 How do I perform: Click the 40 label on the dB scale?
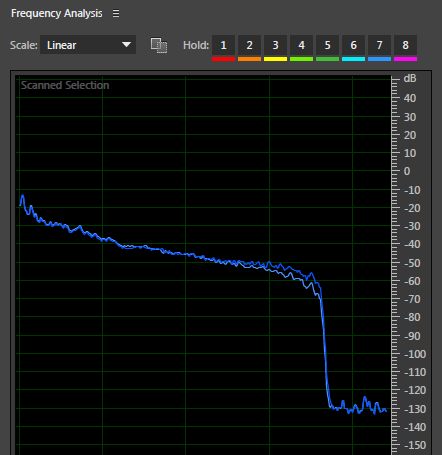pyautogui.click(x=410, y=98)
